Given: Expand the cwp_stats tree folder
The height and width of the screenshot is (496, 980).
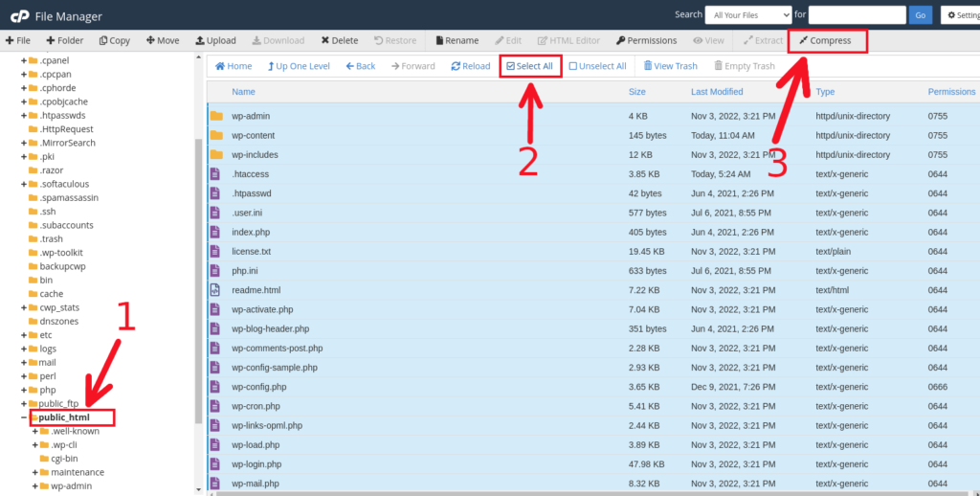Looking at the screenshot, I should [24, 307].
